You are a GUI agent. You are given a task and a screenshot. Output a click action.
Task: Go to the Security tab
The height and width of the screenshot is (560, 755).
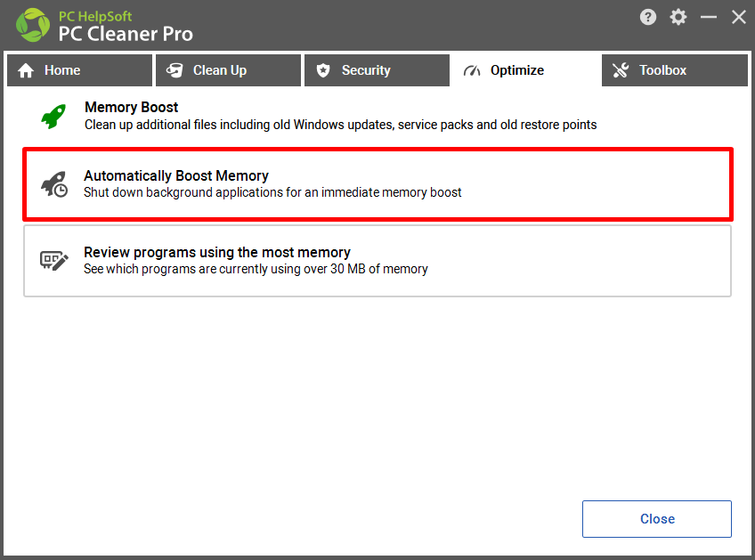pyautogui.click(x=377, y=70)
